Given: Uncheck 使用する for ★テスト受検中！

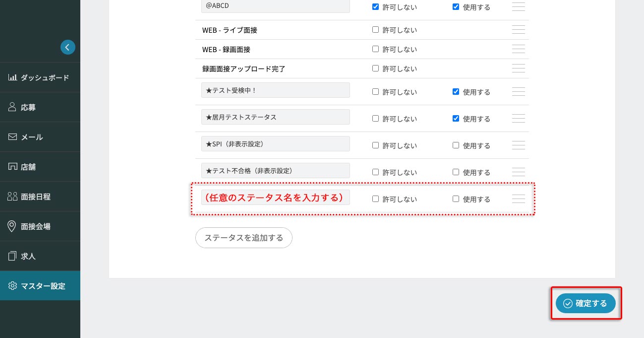Looking at the screenshot, I should point(456,92).
